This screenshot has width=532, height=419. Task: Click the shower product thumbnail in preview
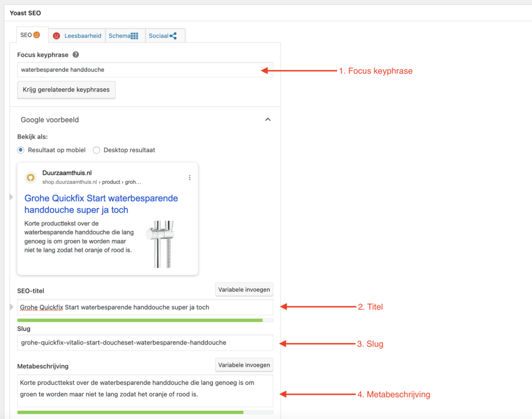(x=161, y=244)
